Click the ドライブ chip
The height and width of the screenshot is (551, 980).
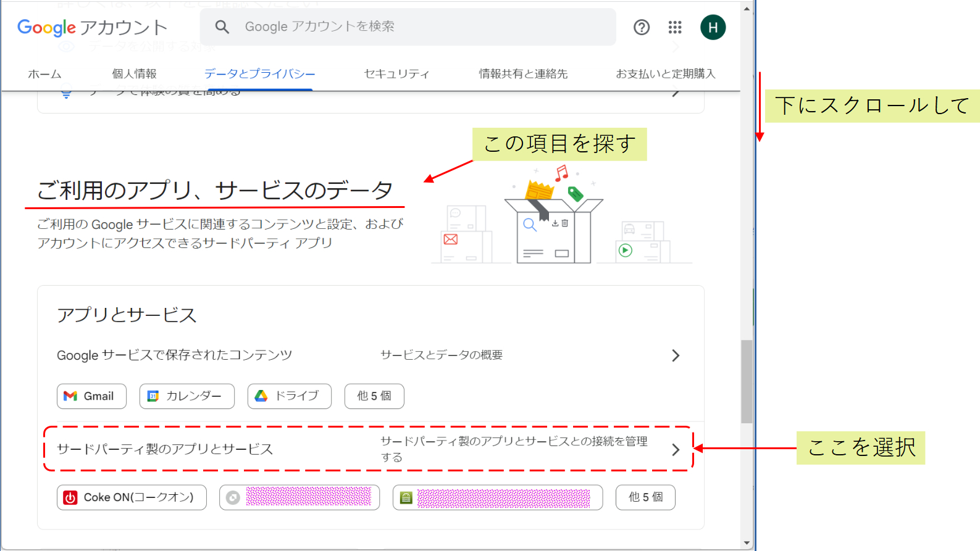[290, 396]
